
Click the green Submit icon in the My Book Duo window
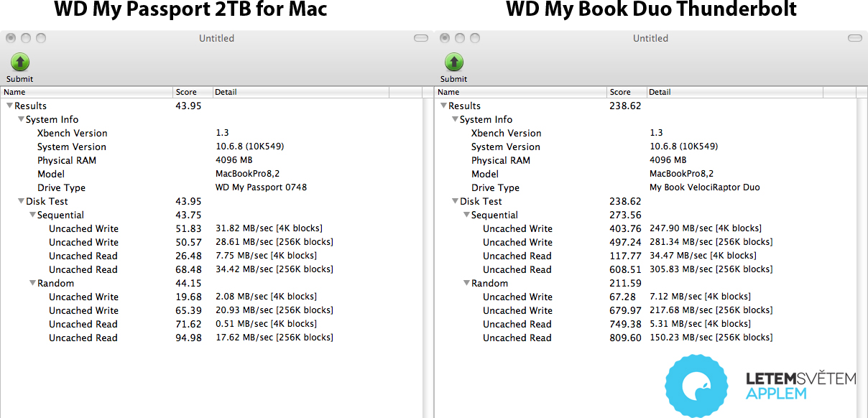point(454,62)
